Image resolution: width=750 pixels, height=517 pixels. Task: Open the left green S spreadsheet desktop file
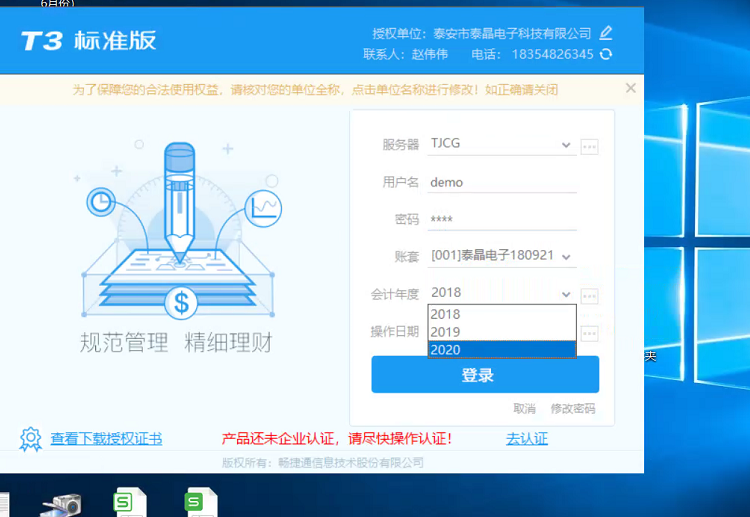(130, 502)
